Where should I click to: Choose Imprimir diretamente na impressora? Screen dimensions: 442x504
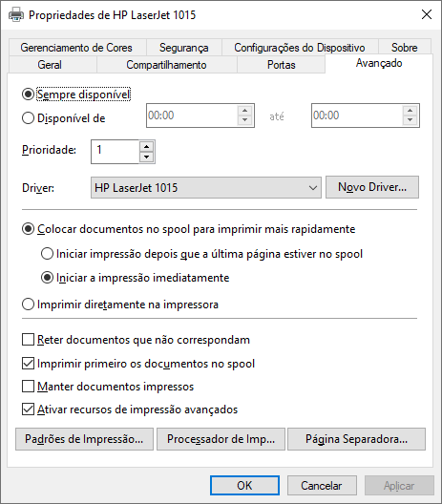[x=28, y=304]
